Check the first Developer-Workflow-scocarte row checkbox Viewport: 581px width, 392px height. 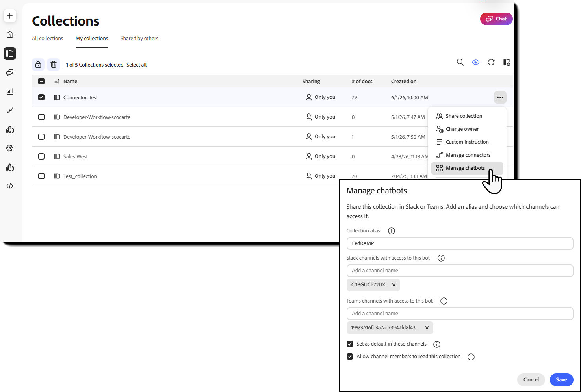(x=41, y=117)
